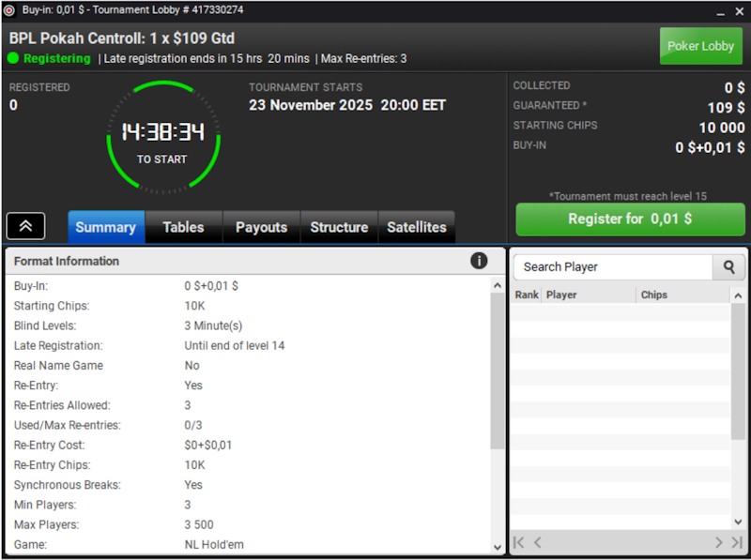
Task: Click the magnifier search icon
Action: coord(728,267)
